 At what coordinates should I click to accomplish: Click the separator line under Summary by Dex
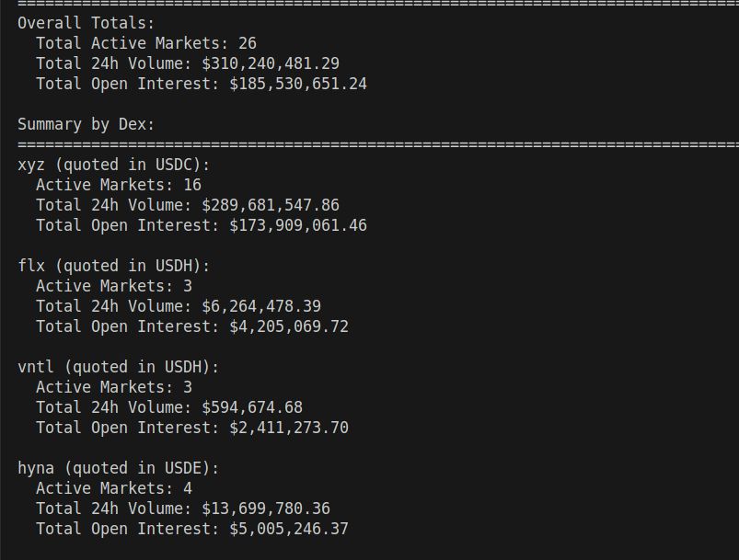click(368, 144)
